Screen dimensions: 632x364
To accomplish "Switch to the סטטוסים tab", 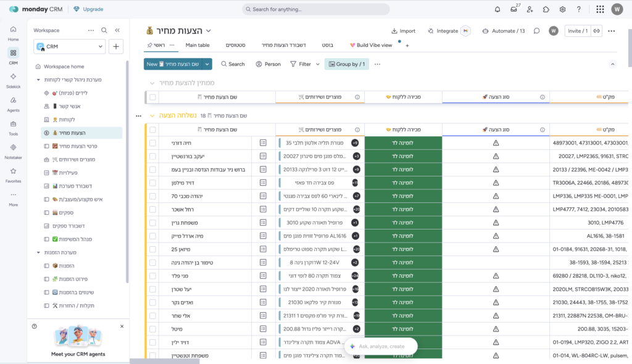I will 235,45.
